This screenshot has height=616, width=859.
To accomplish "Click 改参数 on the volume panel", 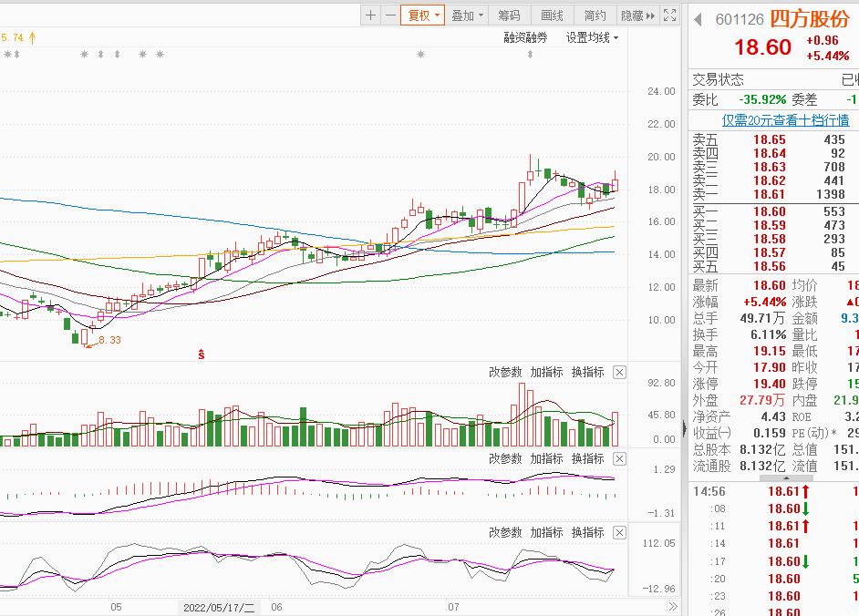I will [x=505, y=372].
